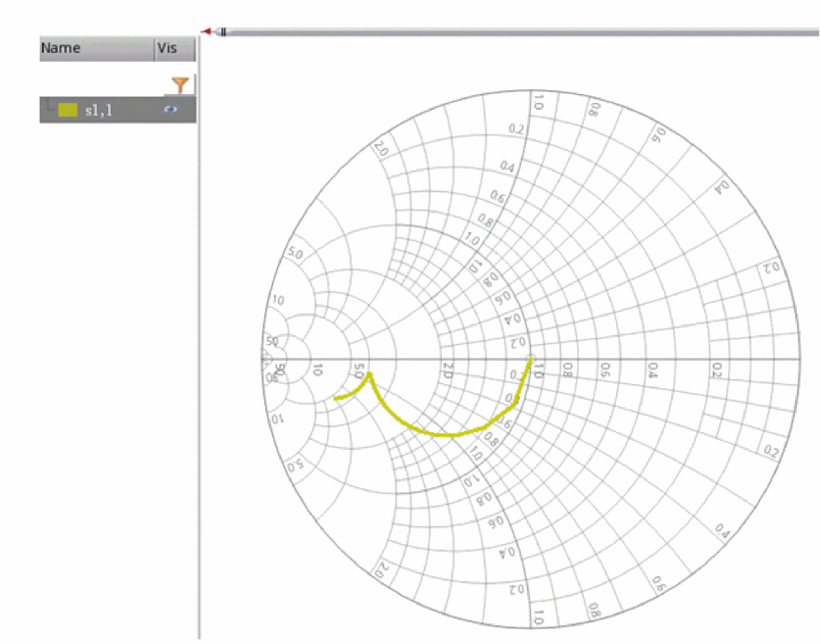The width and height of the screenshot is (820, 644).
Task: Select the s1,1 trace row
Action: pyautogui.click(x=116, y=110)
